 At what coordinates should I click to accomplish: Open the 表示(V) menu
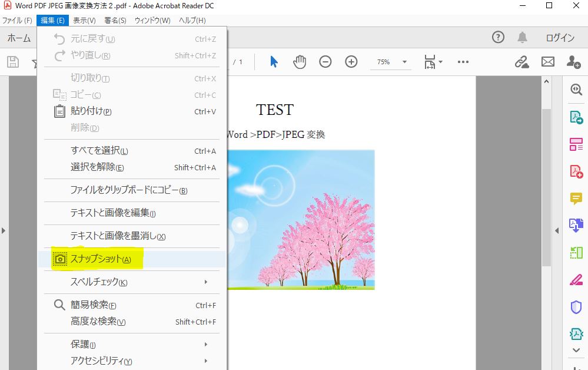pos(84,20)
